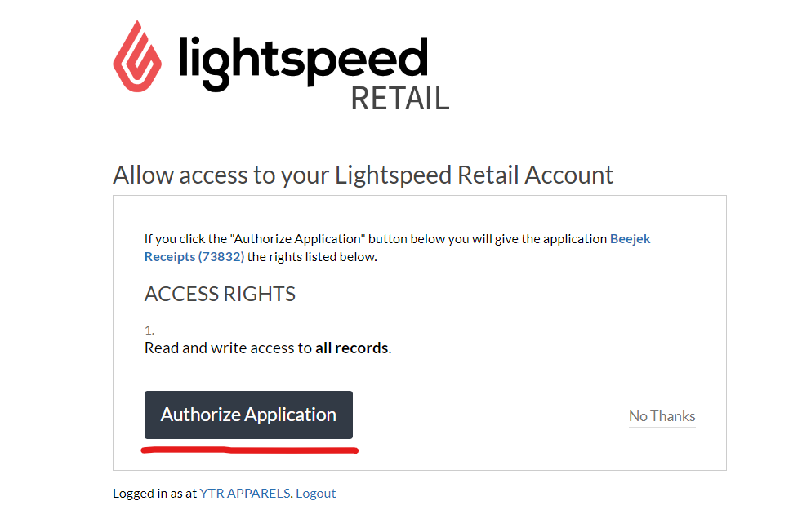Click the No Thanks option opposite the Authorize button
This screenshot has width=811, height=532.
[662, 416]
